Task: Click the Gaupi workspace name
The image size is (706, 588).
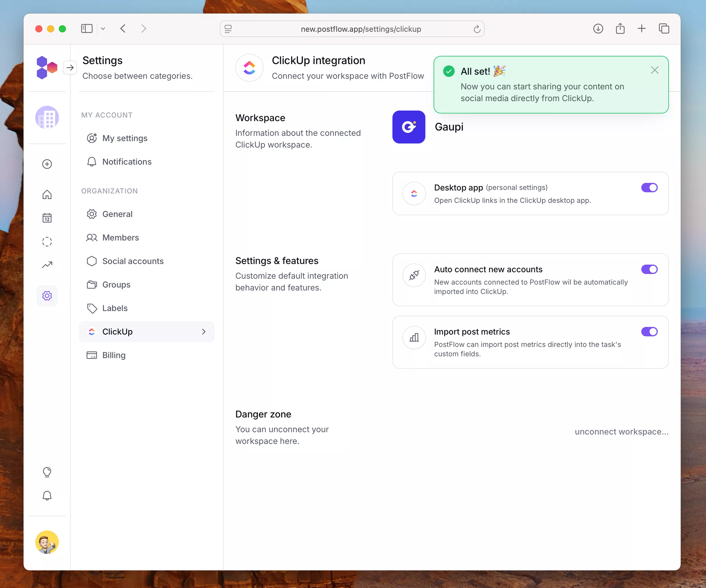Action: pos(449,127)
